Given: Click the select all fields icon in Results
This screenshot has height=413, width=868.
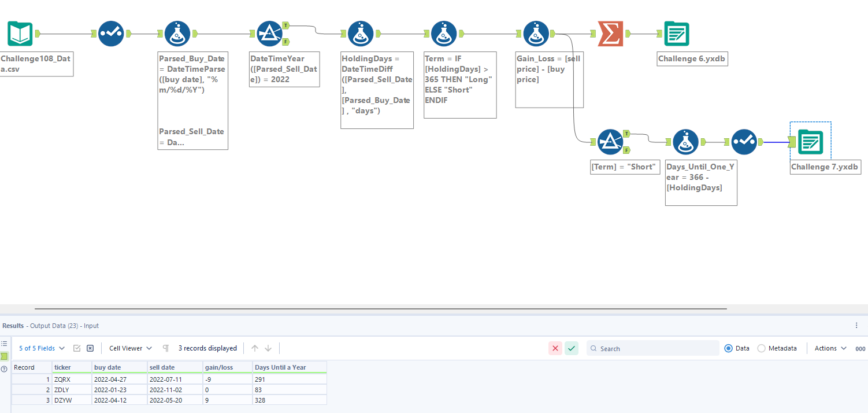Looking at the screenshot, I should [77, 348].
